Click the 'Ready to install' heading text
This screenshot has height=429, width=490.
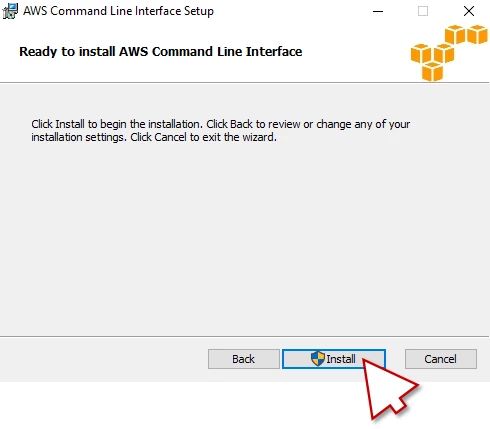(161, 52)
